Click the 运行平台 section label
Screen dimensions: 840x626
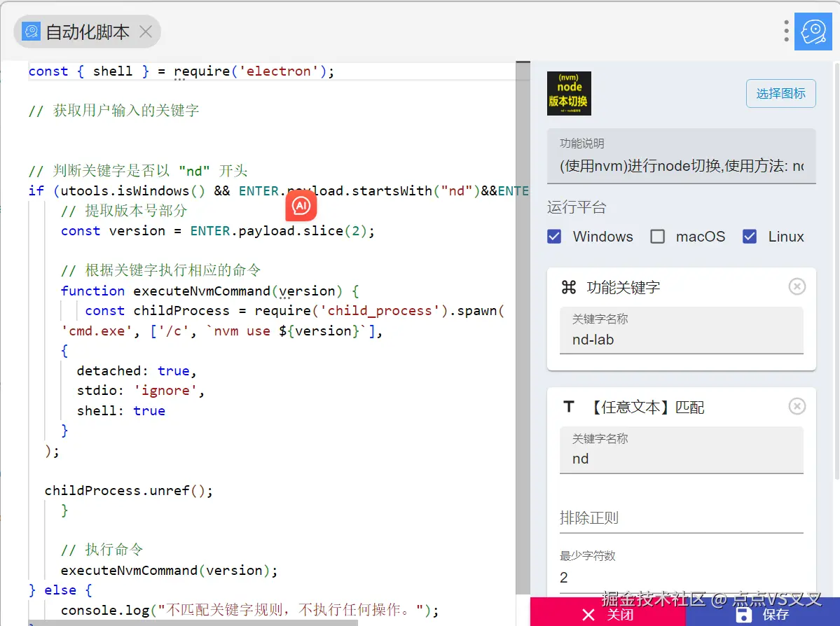click(577, 207)
